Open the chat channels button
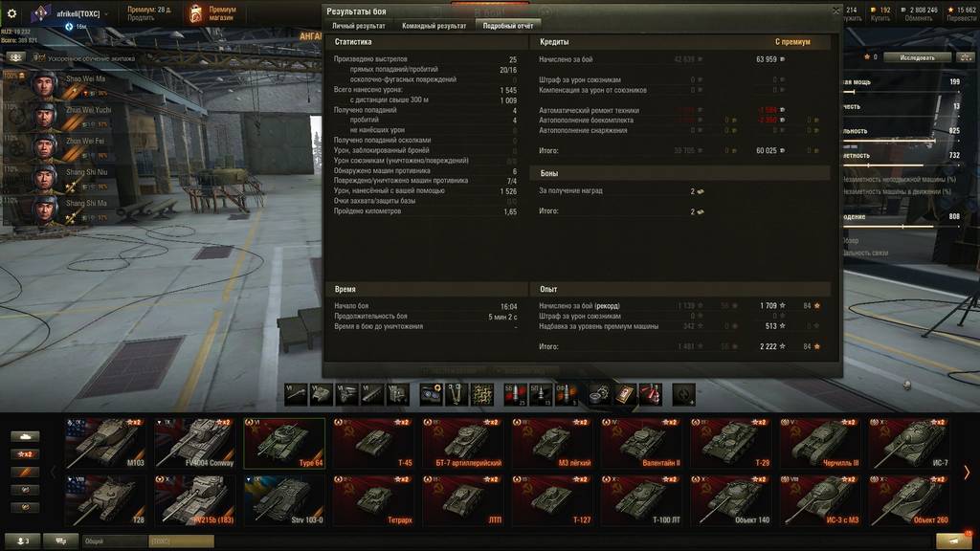Screen dimensions: 980x551 pos(60,541)
